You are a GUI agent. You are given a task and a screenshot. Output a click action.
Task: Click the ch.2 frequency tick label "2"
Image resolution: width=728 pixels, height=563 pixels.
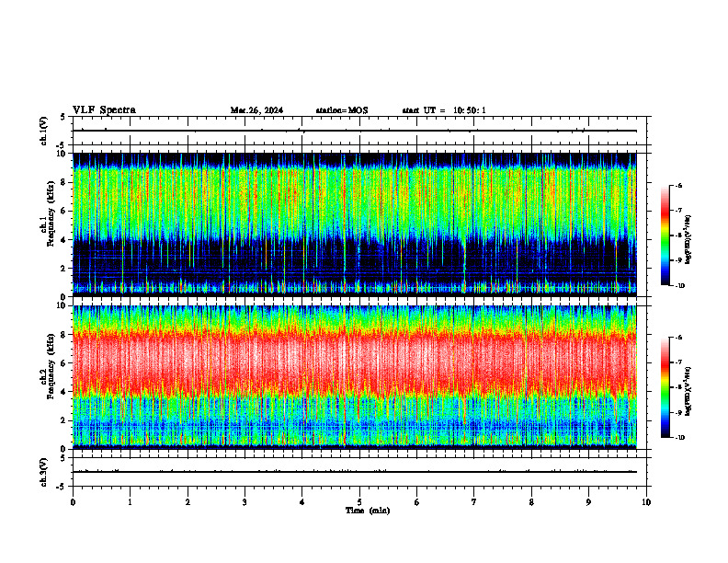click(x=64, y=420)
